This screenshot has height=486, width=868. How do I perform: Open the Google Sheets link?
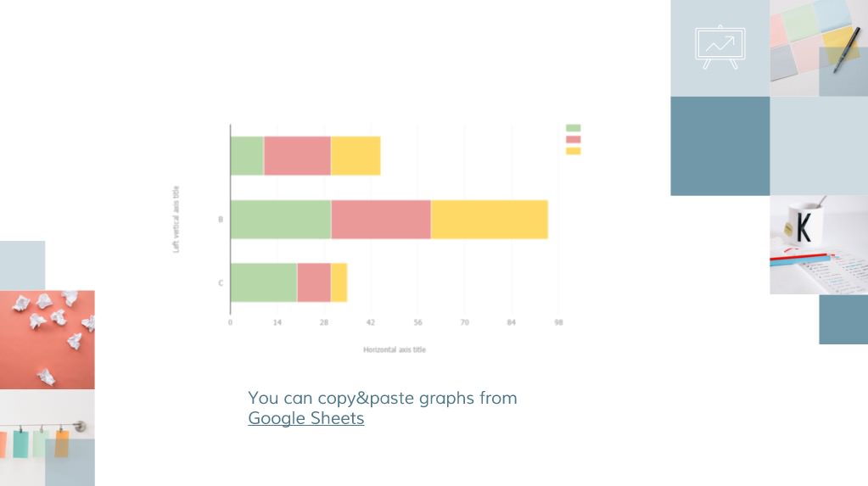[x=306, y=418]
